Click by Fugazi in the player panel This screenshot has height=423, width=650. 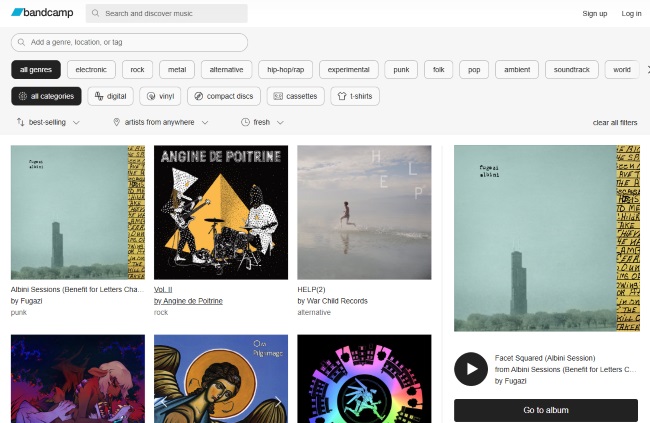click(x=510, y=381)
